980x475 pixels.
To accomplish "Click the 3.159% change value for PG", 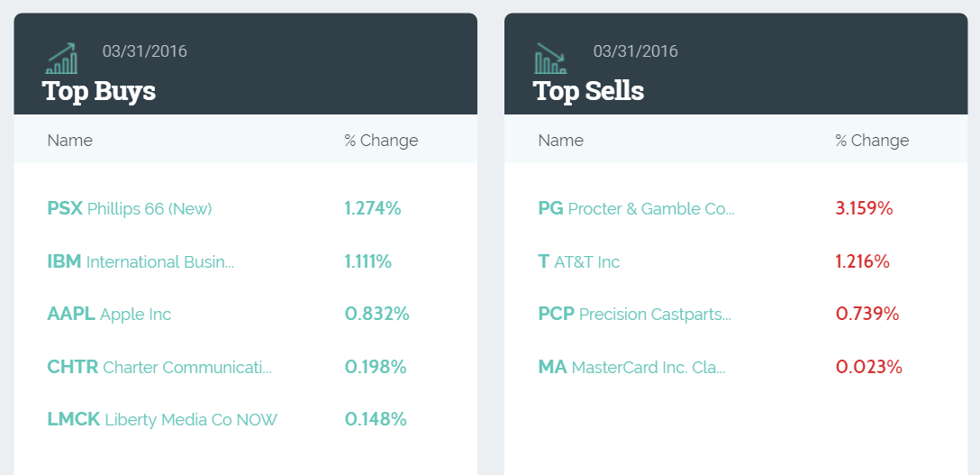I will pos(865,209).
